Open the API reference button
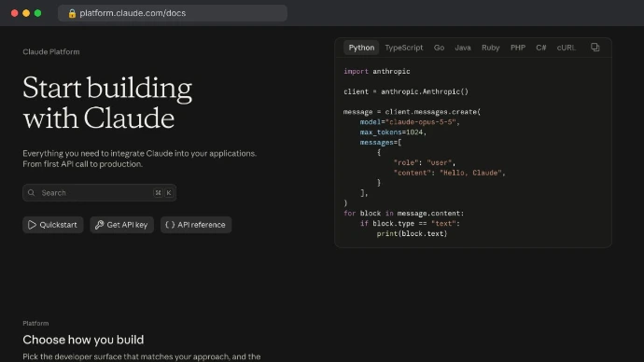The width and height of the screenshot is (644, 362). coord(196,225)
